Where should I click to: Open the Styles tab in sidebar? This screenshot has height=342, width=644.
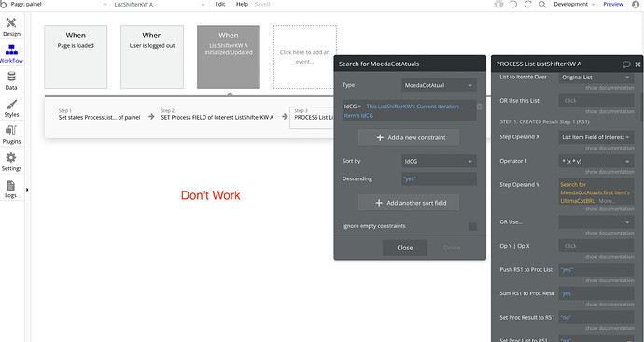11,107
